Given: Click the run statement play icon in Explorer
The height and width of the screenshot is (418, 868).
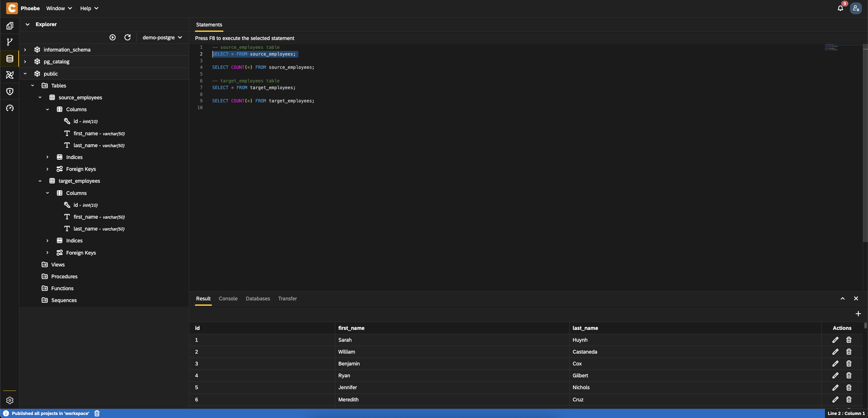Looking at the screenshot, I should pyautogui.click(x=113, y=37).
